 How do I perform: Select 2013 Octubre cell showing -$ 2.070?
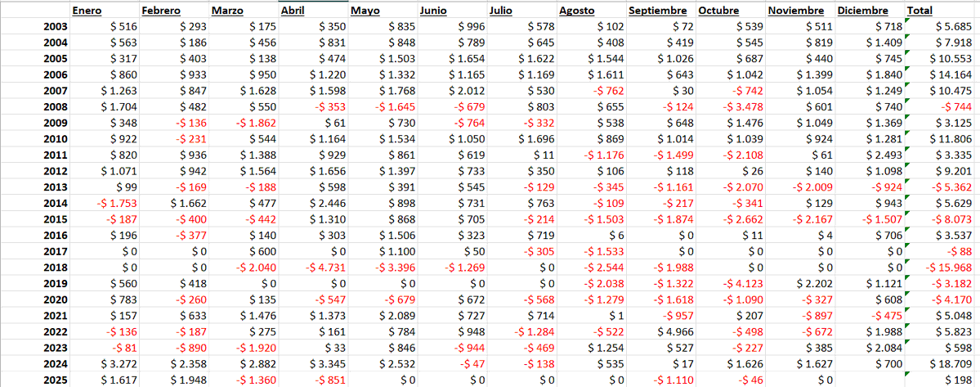732,187
